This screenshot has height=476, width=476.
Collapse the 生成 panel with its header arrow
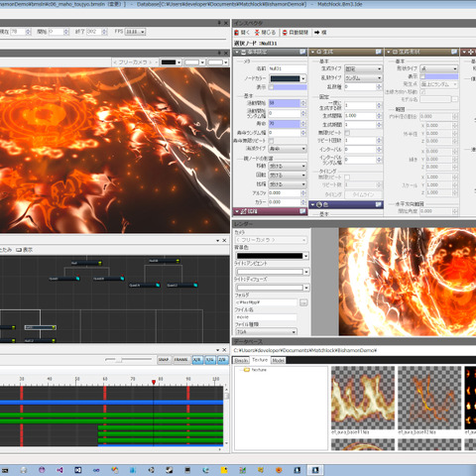coord(312,53)
